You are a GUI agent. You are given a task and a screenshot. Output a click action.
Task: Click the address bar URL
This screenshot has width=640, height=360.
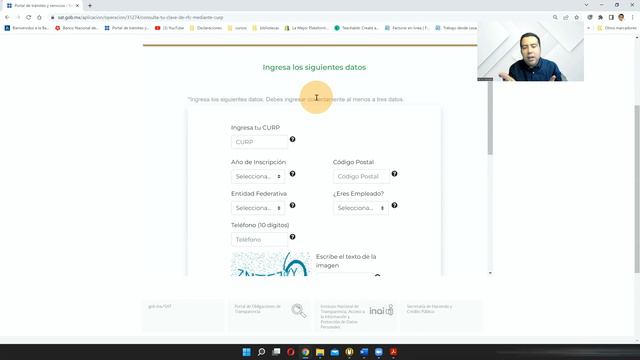[140, 18]
